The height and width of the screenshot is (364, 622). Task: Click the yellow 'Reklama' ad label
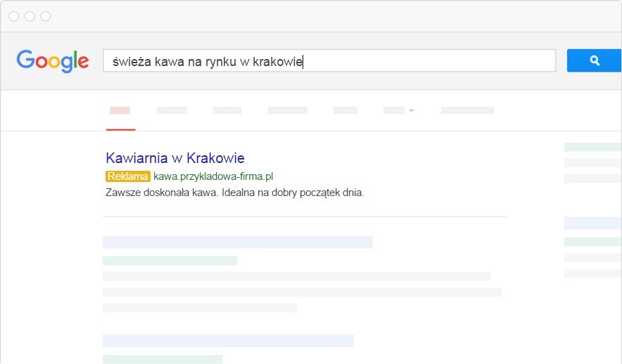(x=128, y=176)
